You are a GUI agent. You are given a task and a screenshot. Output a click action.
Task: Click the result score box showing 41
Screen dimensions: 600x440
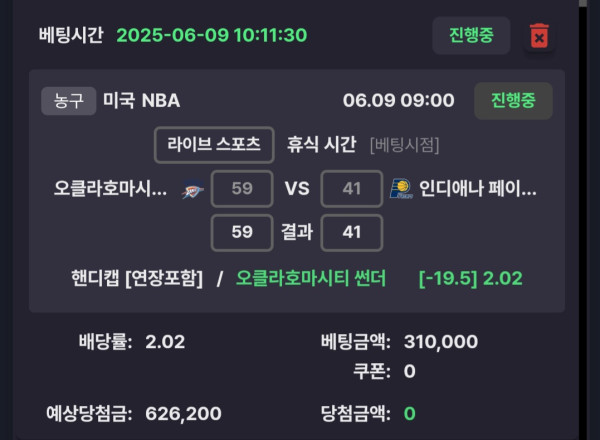pyautogui.click(x=352, y=233)
